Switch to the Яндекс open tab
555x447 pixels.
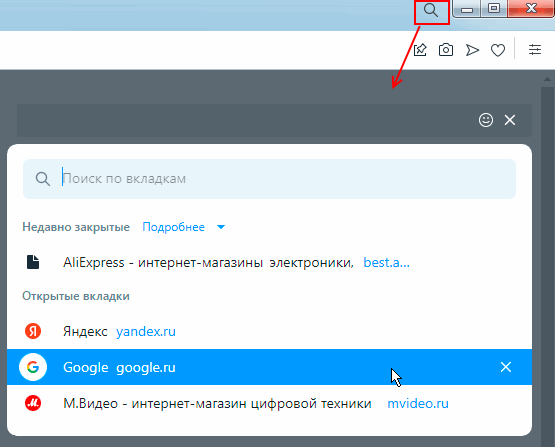269,331
